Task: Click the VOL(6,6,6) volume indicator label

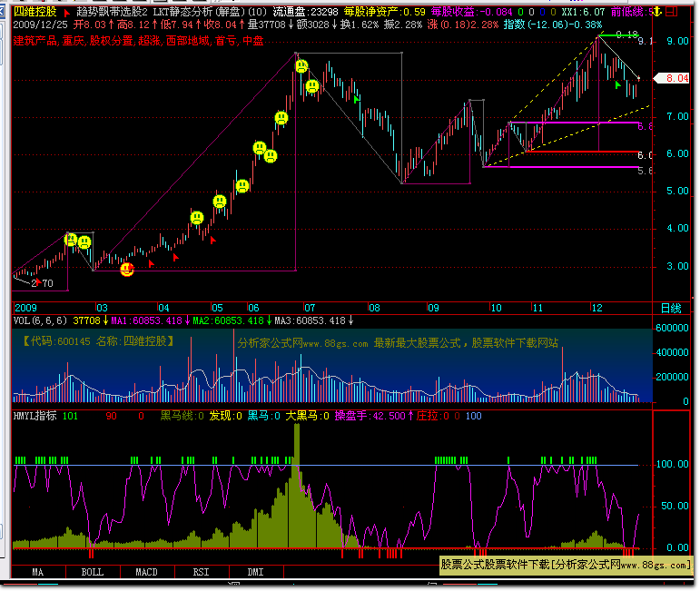Action: [38, 320]
